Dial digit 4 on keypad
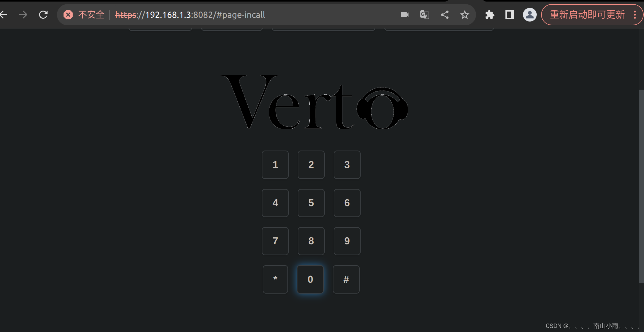The height and width of the screenshot is (332, 644). pyautogui.click(x=275, y=203)
